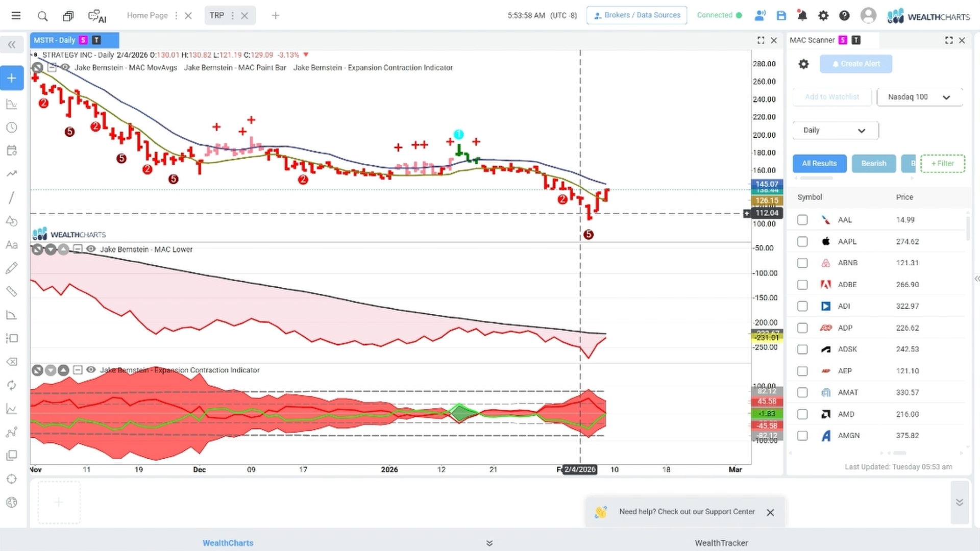This screenshot has height=551, width=980.
Task: Open the notifications bell icon
Action: [x=802, y=16]
